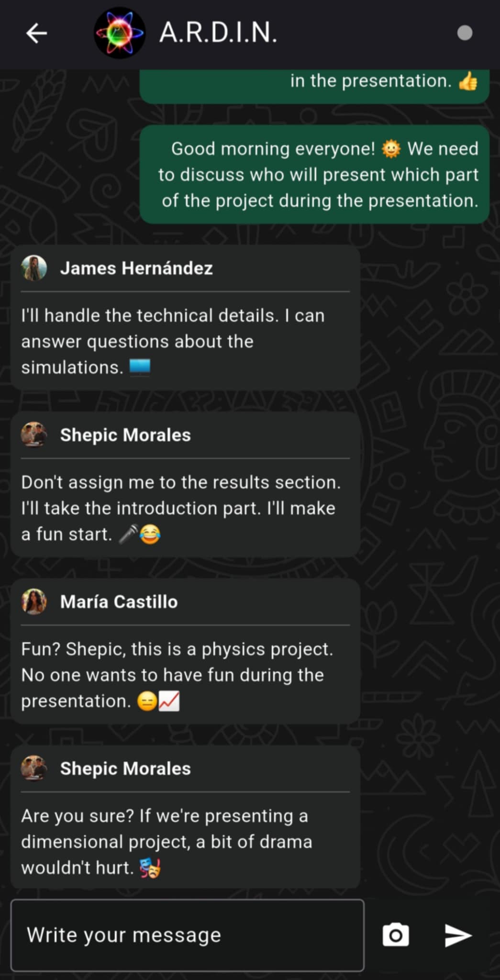Tap James Hernández's profile picture
This screenshot has height=980, width=500.
coord(34,268)
